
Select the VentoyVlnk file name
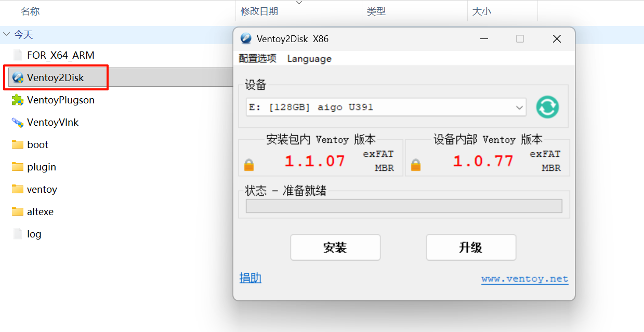[53, 123]
